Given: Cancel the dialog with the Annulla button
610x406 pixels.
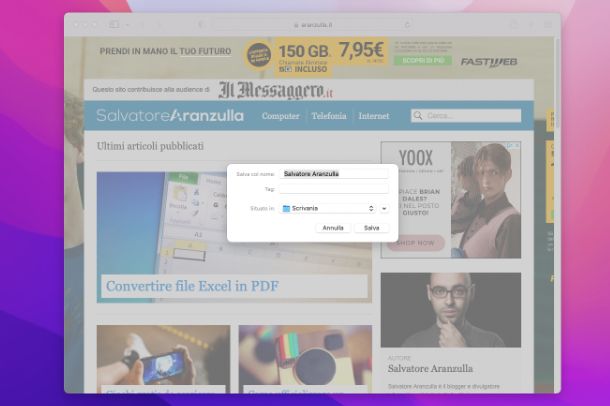Looking at the screenshot, I should pyautogui.click(x=333, y=228).
